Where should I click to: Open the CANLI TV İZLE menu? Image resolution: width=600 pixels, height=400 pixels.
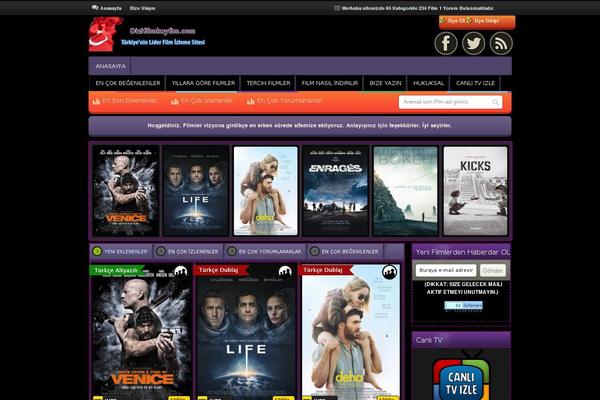pos(475,83)
